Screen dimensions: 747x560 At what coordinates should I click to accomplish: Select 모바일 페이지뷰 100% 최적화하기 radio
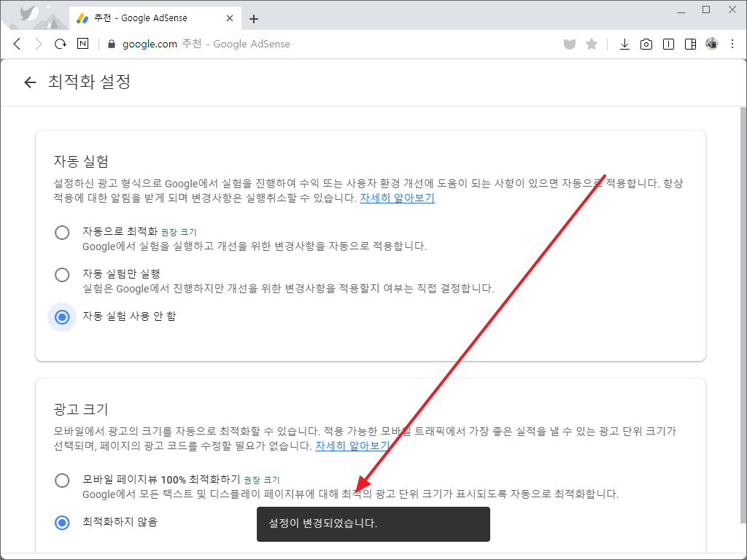tap(62, 481)
